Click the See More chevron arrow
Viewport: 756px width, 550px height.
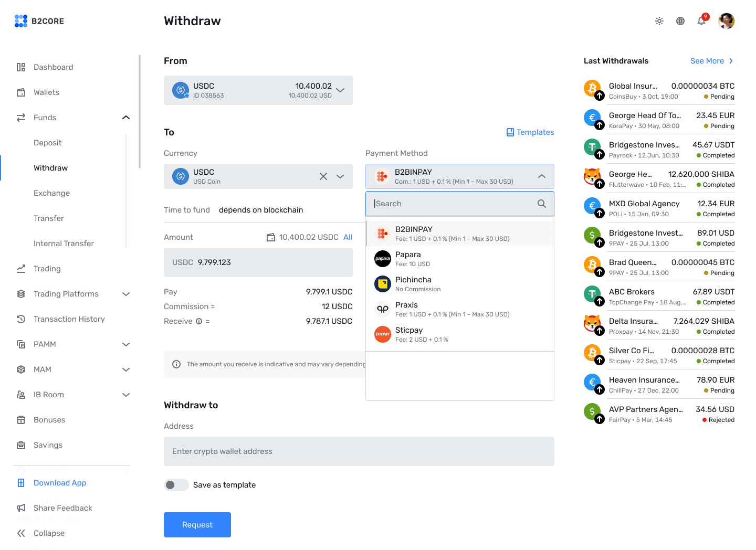(x=731, y=61)
